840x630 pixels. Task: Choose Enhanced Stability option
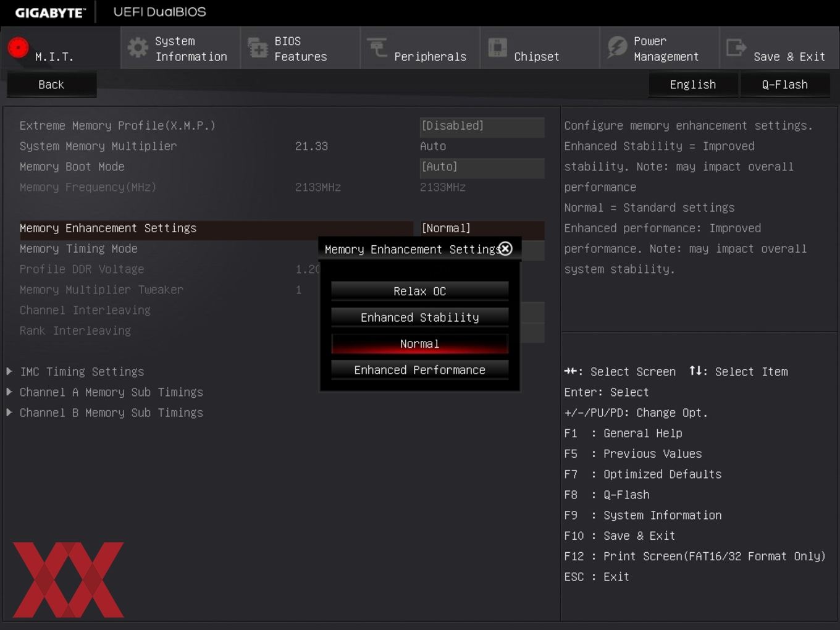[x=419, y=317]
